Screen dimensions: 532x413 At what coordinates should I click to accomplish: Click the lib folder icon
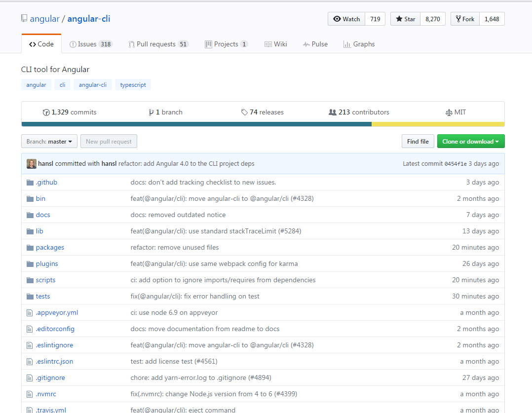point(30,231)
